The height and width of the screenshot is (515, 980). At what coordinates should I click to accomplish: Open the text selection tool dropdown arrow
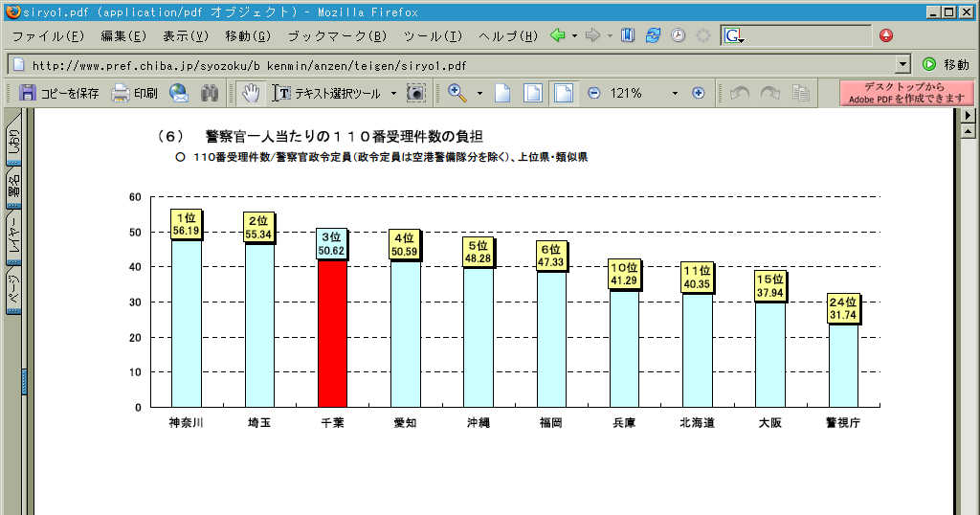pos(393,93)
